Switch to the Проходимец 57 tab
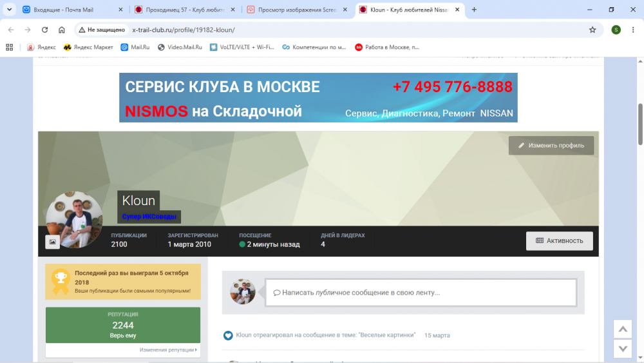This screenshot has width=644, height=363. [185, 10]
